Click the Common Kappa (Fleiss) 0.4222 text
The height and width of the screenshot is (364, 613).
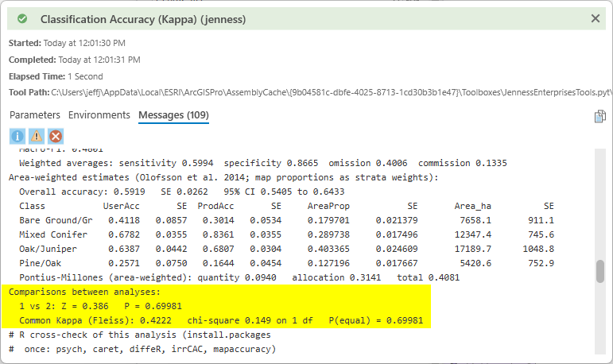tap(95, 320)
